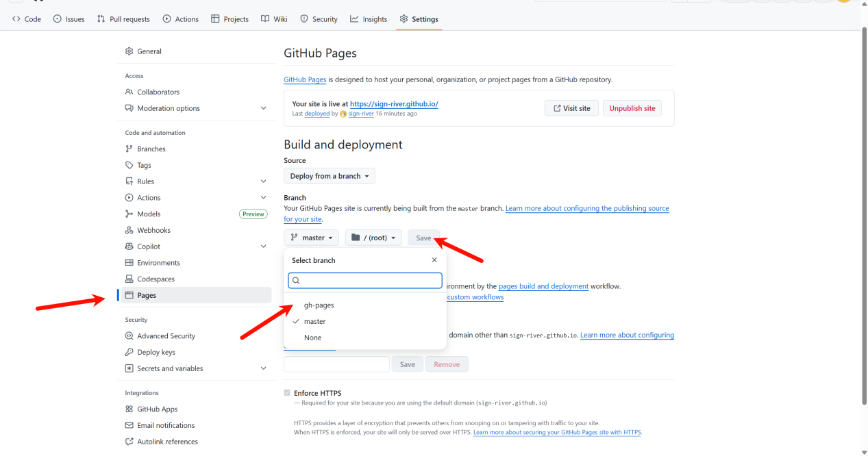Click the Unpublish site button

click(632, 108)
